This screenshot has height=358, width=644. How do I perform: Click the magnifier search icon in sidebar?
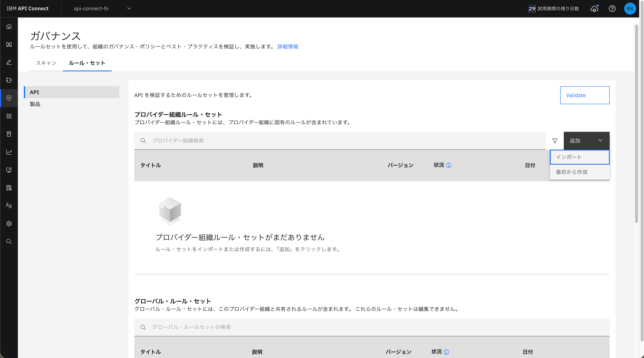9,241
